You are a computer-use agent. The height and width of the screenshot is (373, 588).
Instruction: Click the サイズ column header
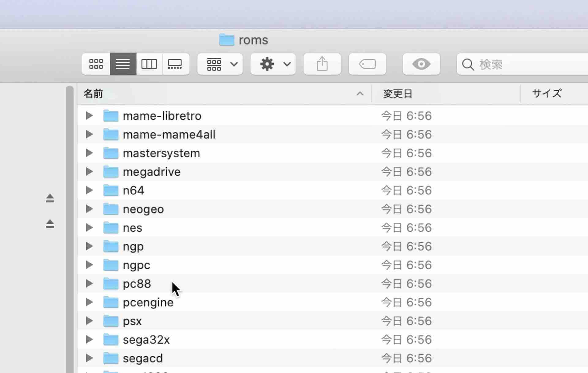tap(547, 94)
